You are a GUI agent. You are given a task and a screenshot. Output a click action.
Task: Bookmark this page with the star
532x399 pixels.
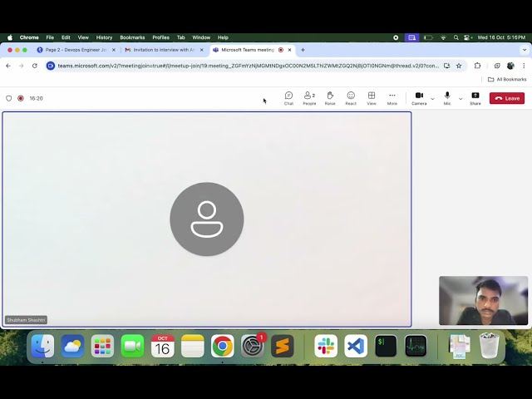tap(459, 66)
